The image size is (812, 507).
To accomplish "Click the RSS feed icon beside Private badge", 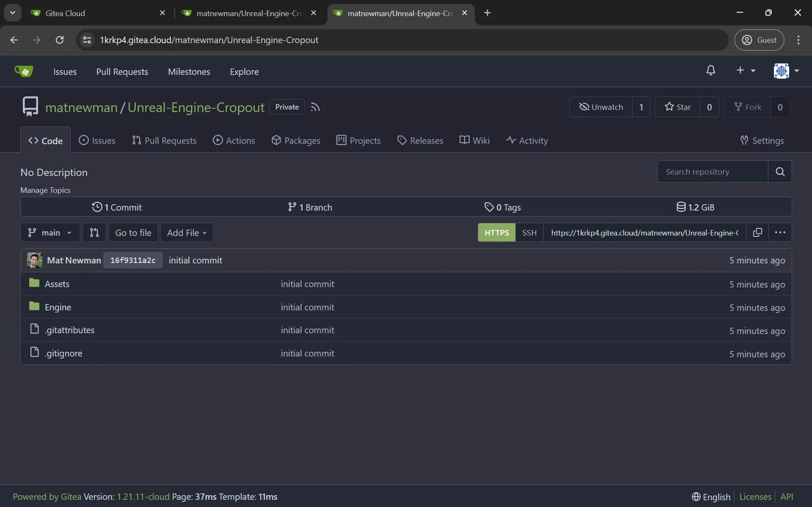I will 316,107.
